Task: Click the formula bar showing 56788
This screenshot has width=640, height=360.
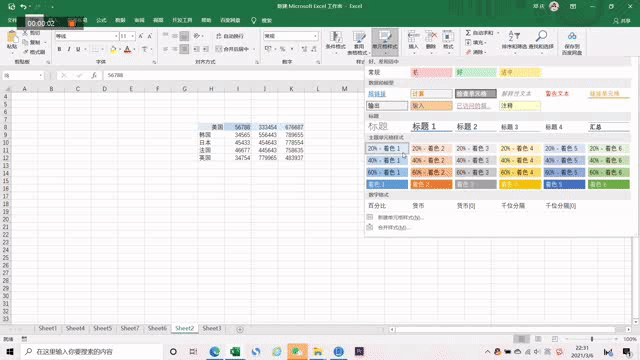Action: 233,76
